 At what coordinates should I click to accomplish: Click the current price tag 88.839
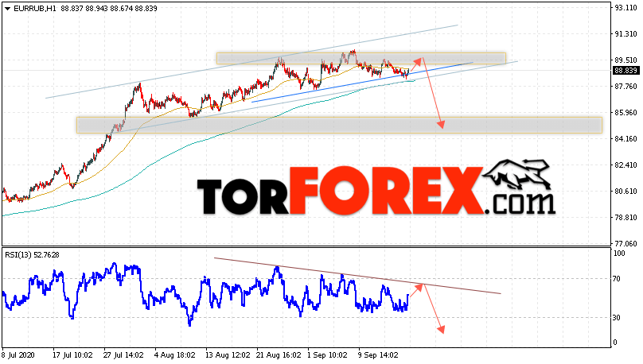tap(625, 71)
